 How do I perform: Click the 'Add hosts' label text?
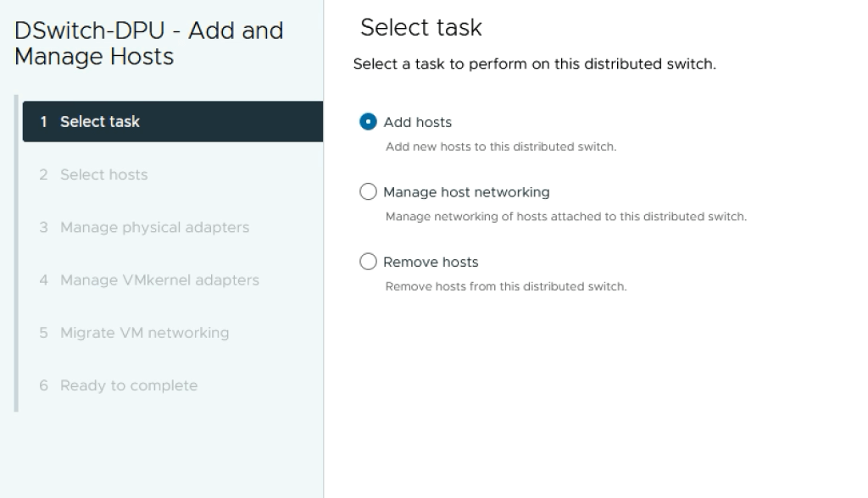[417, 122]
